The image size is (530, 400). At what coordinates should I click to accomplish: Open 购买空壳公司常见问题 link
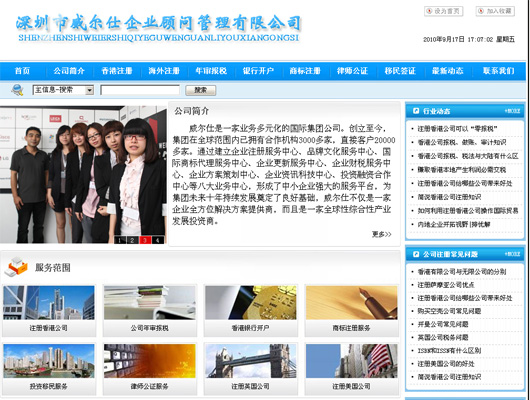pyautogui.click(x=449, y=311)
